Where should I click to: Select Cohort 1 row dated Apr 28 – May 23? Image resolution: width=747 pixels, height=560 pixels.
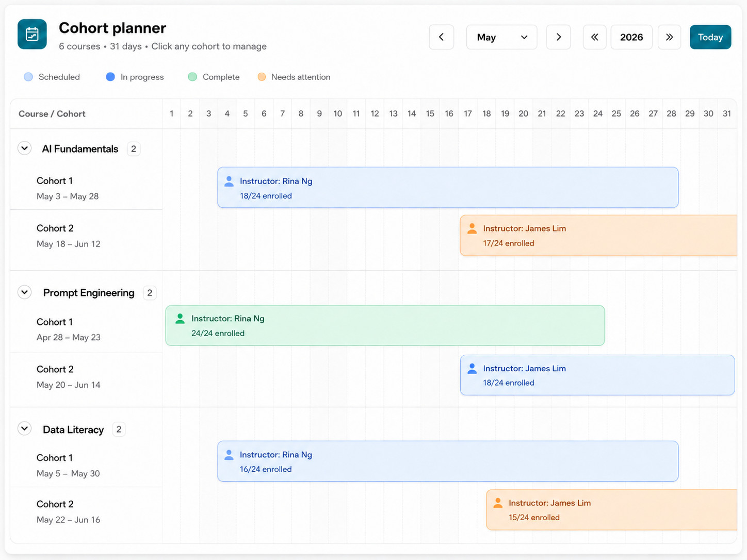tap(86, 329)
